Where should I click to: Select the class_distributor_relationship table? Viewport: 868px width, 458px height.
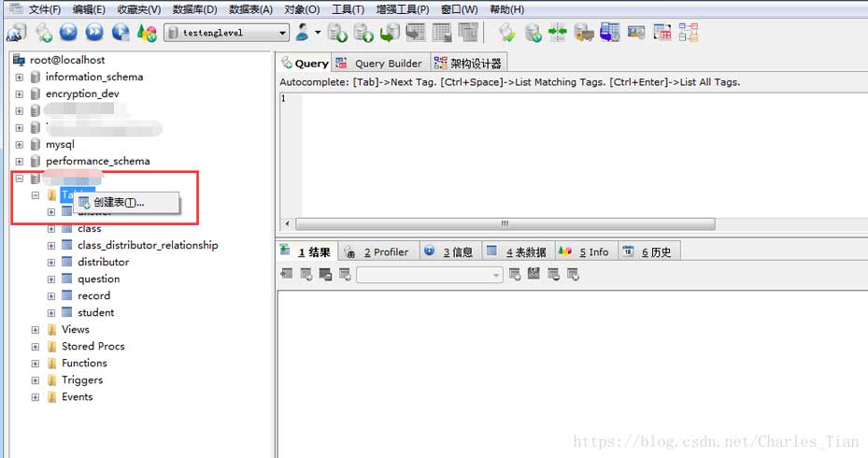click(x=148, y=245)
